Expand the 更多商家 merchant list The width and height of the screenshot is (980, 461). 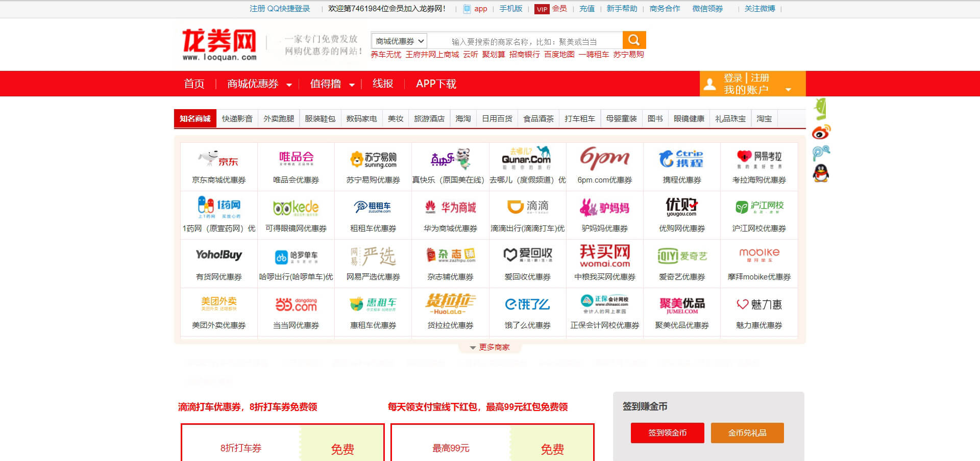[490, 347]
